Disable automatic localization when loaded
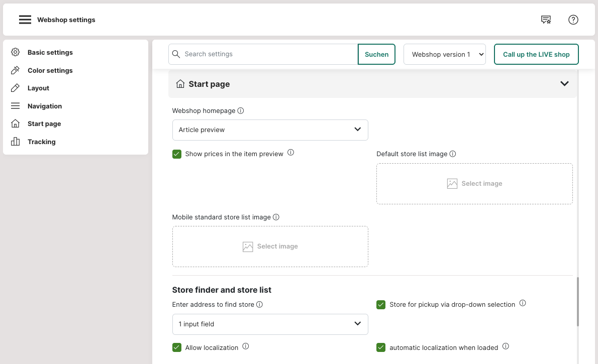The image size is (598, 364). click(x=381, y=347)
